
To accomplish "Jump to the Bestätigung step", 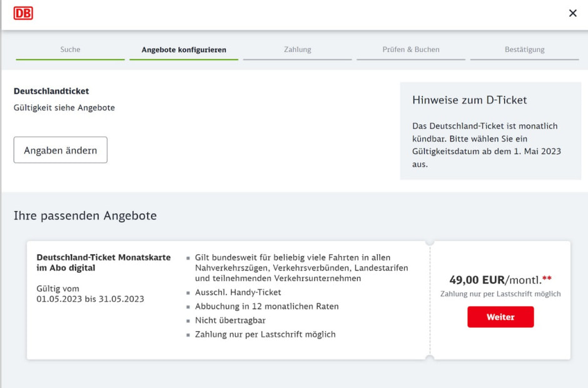I will [x=524, y=49].
